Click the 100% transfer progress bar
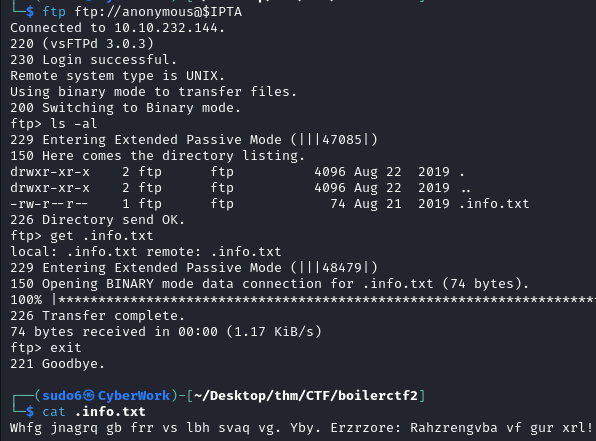Viewport: 596px width, 441px height. click(x=303, y=300)
